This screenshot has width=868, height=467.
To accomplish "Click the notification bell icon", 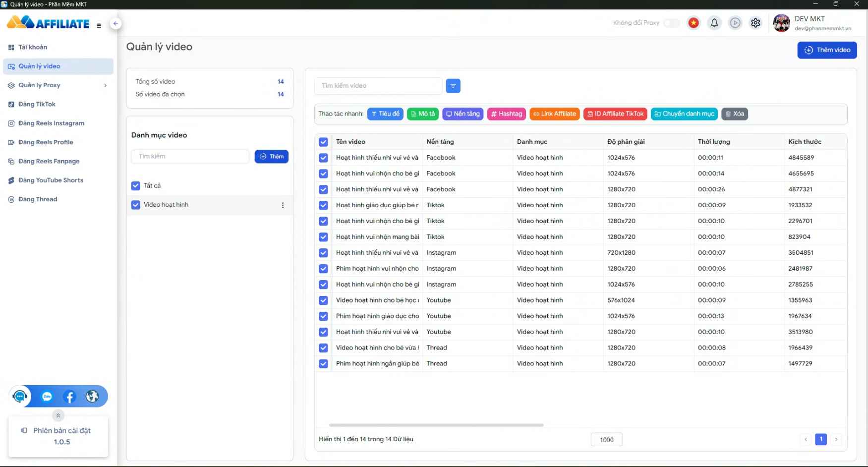I will [x=714, y=23].
